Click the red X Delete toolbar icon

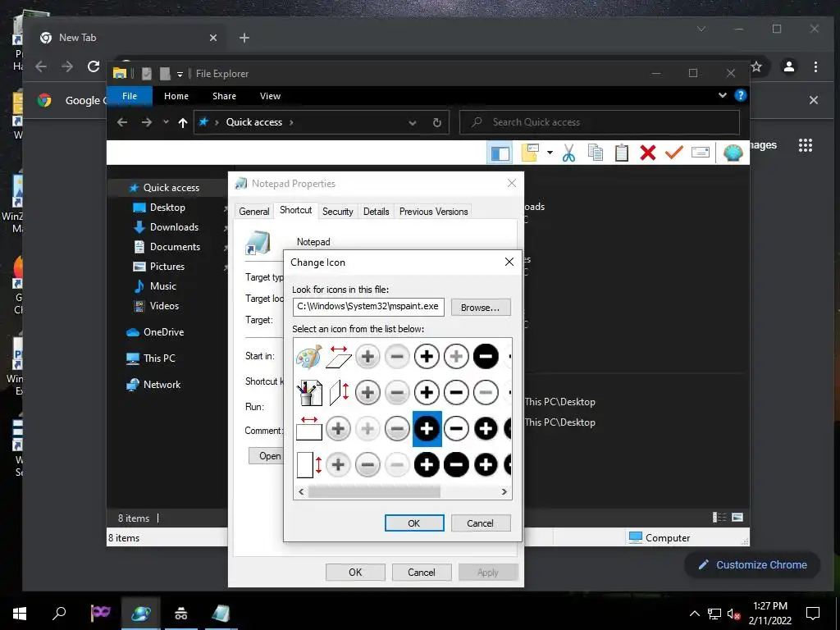pos(648,153)
